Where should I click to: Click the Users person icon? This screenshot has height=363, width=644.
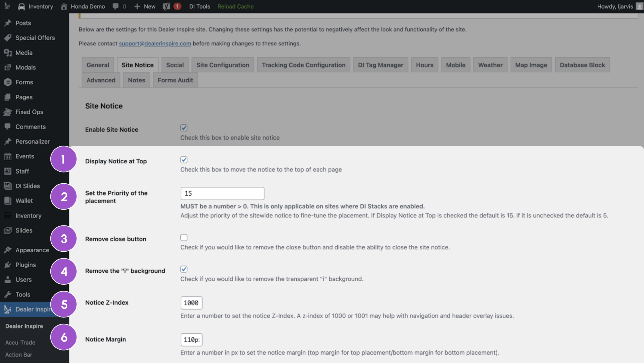(8, 280)
